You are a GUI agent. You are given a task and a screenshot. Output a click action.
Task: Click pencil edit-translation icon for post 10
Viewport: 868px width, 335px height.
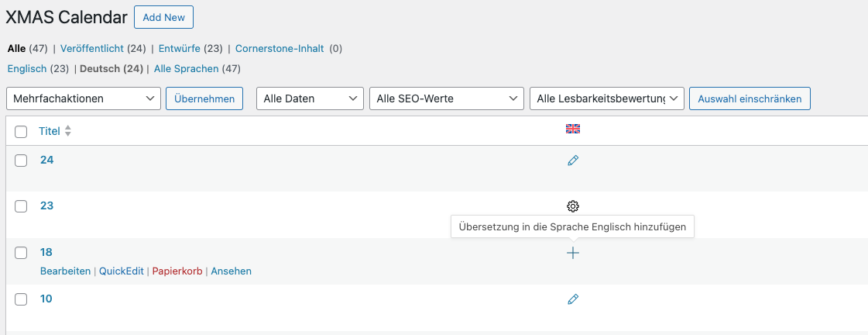573,299
